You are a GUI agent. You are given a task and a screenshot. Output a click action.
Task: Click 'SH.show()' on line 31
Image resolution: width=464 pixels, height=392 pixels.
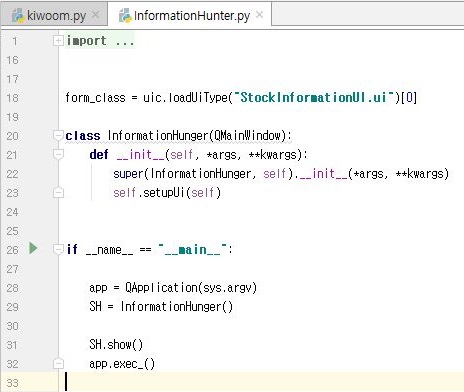tap(116, 345)
